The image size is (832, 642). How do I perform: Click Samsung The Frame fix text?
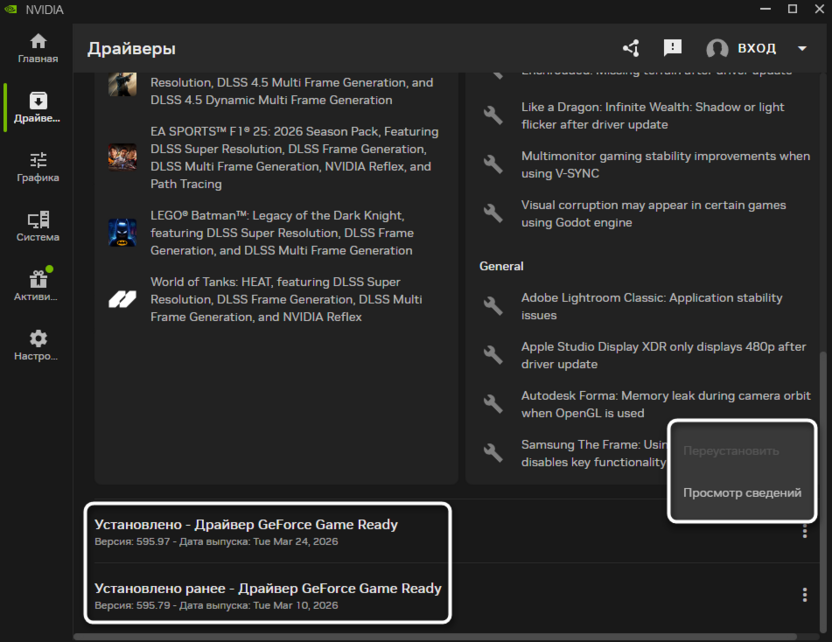(594, 453)
